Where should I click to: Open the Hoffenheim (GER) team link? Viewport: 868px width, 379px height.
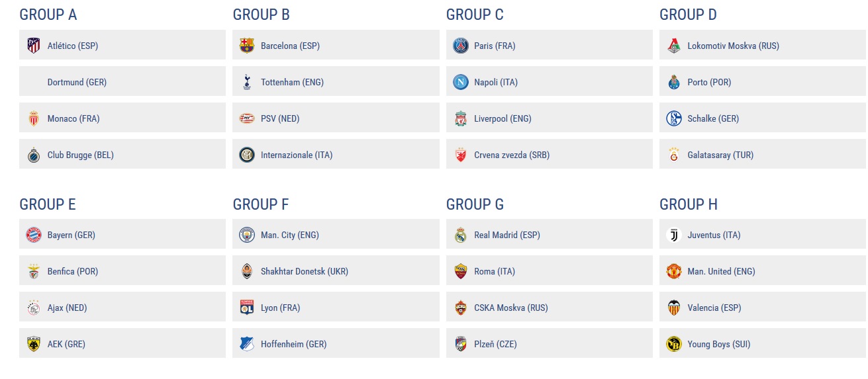(x=293, y=345)
